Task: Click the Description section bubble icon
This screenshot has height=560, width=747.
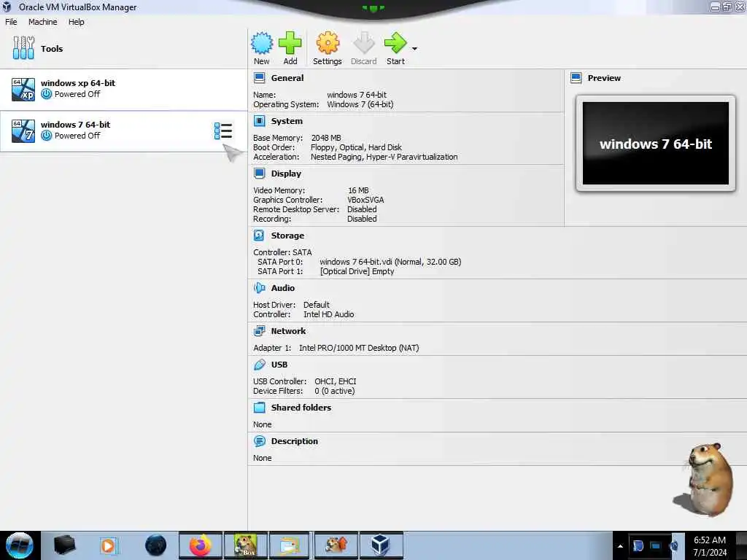Action: [259, 441]
